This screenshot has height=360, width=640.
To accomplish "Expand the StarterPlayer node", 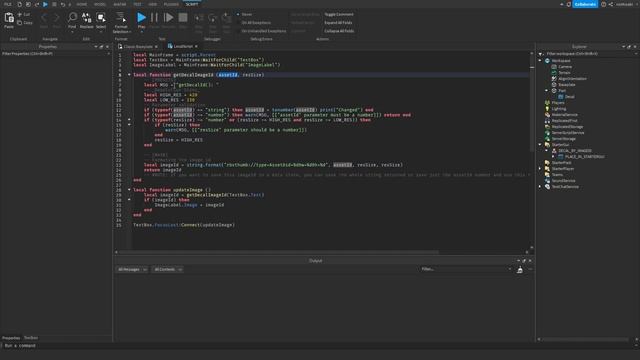I will [540, 169].
